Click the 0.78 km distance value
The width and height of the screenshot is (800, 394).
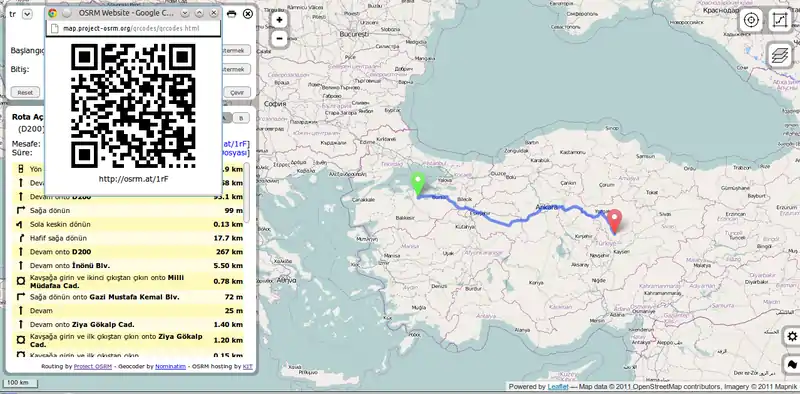coord(229,281)
